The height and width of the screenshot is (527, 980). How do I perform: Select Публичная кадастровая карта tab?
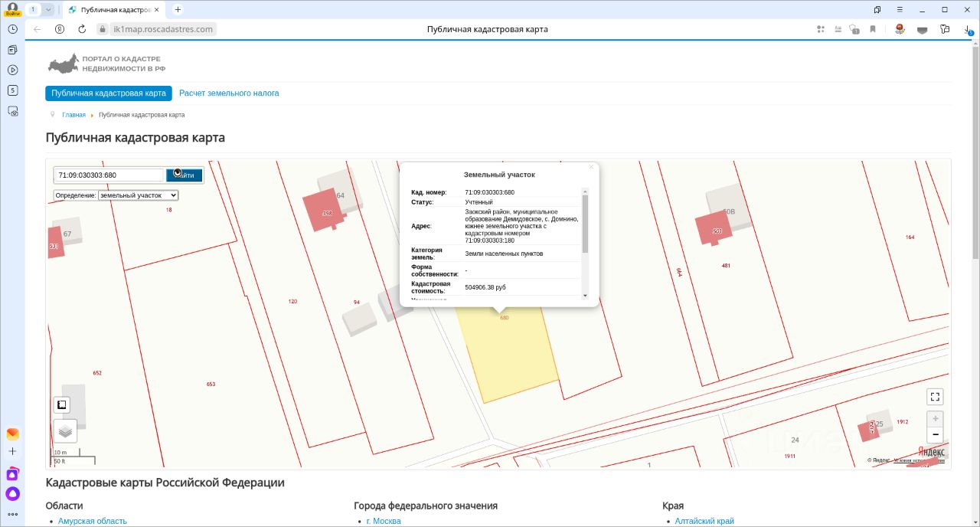click(109, 93)
